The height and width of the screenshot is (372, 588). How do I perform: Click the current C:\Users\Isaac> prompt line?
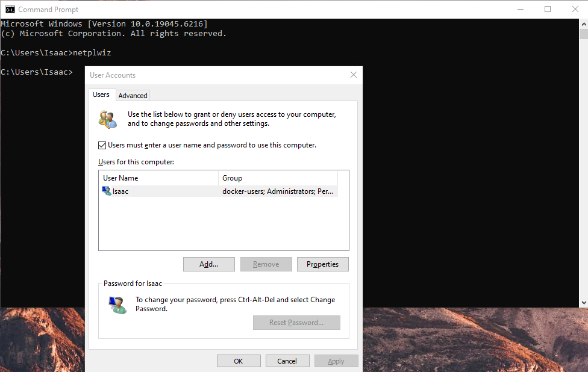click(37, 72)
